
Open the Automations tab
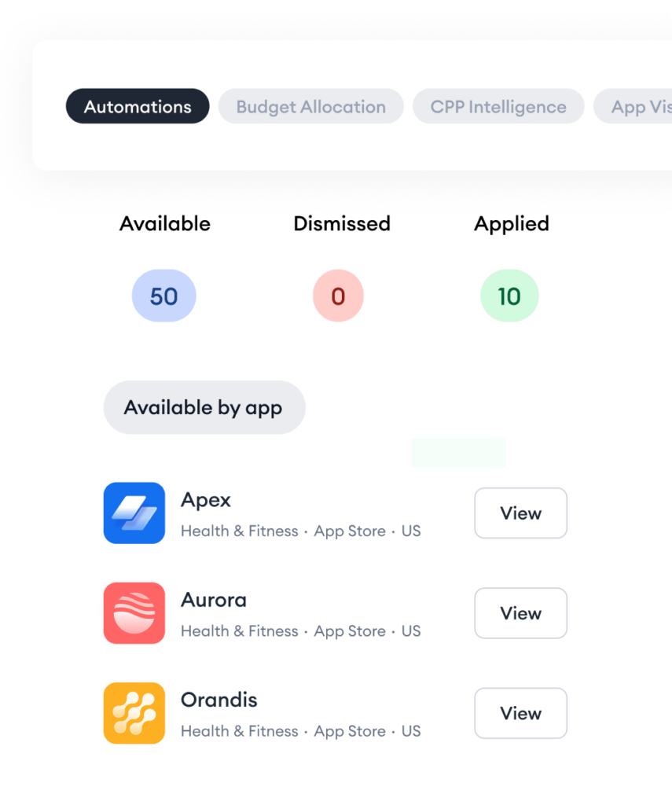coord(138,106)
